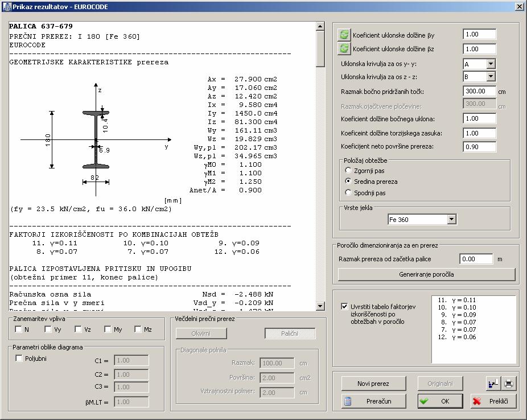
Task: Click the βz buckling length coefficient field
Action: pyautogui.click(x=479, y=49)
